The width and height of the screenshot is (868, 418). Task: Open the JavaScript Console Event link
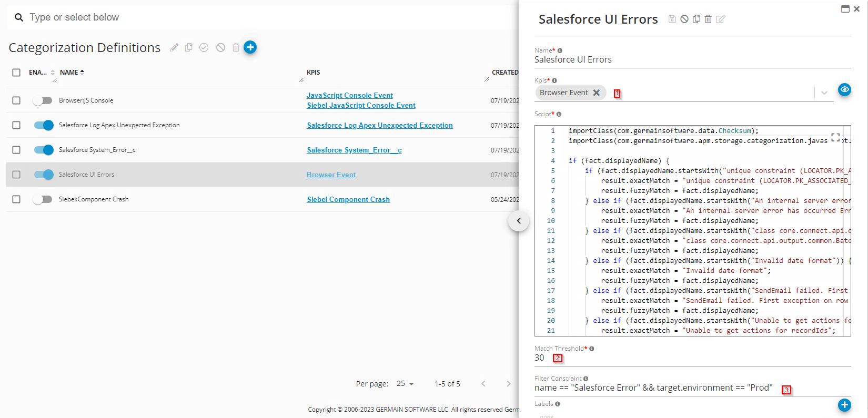(x=350, y=95)
